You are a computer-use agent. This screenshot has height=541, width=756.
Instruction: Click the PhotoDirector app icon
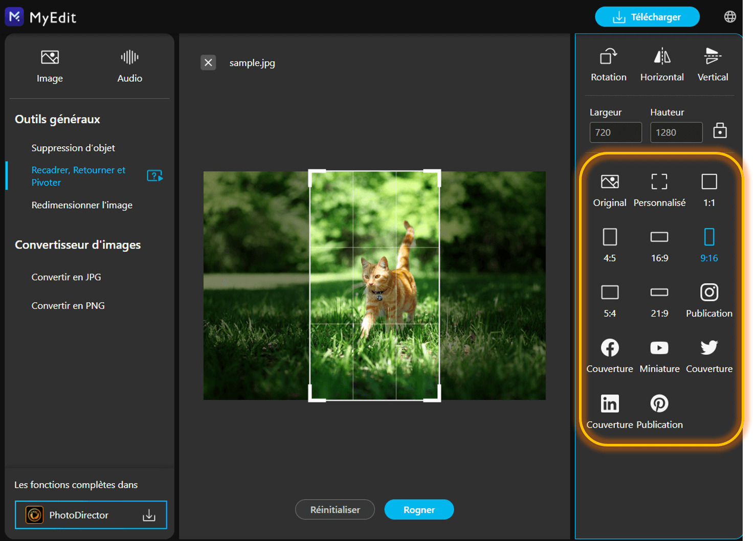point(34,515)
